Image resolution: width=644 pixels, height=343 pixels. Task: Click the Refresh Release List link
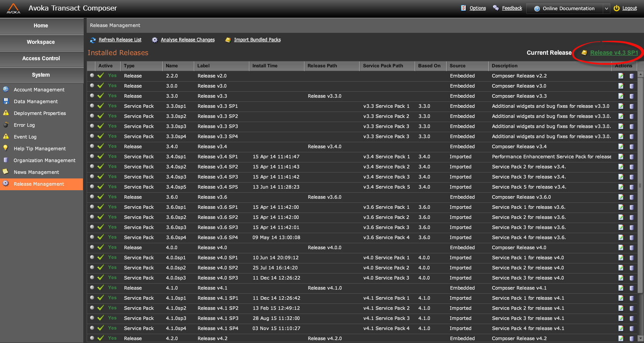click(120, 40)
